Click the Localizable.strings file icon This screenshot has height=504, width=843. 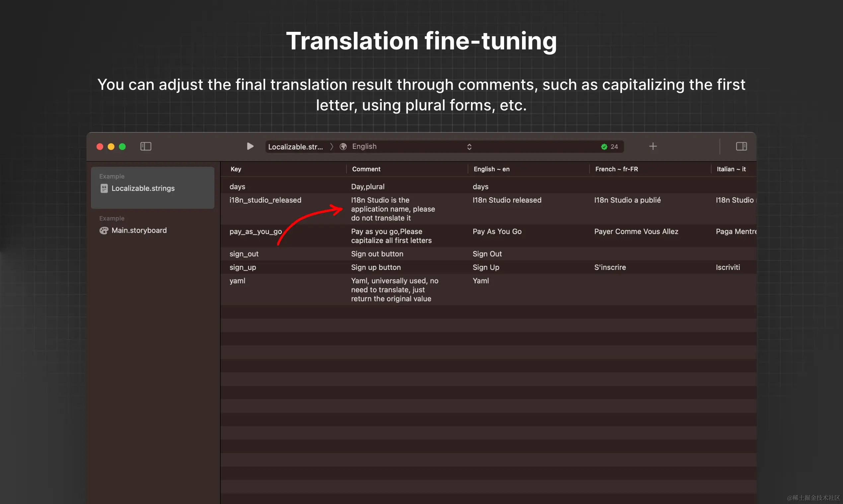point(104,188)
